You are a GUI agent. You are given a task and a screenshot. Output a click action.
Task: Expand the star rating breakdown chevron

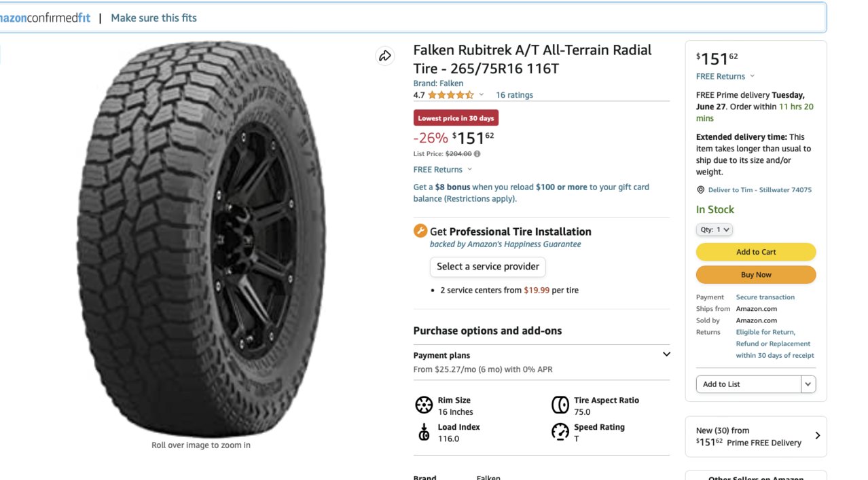482,95
